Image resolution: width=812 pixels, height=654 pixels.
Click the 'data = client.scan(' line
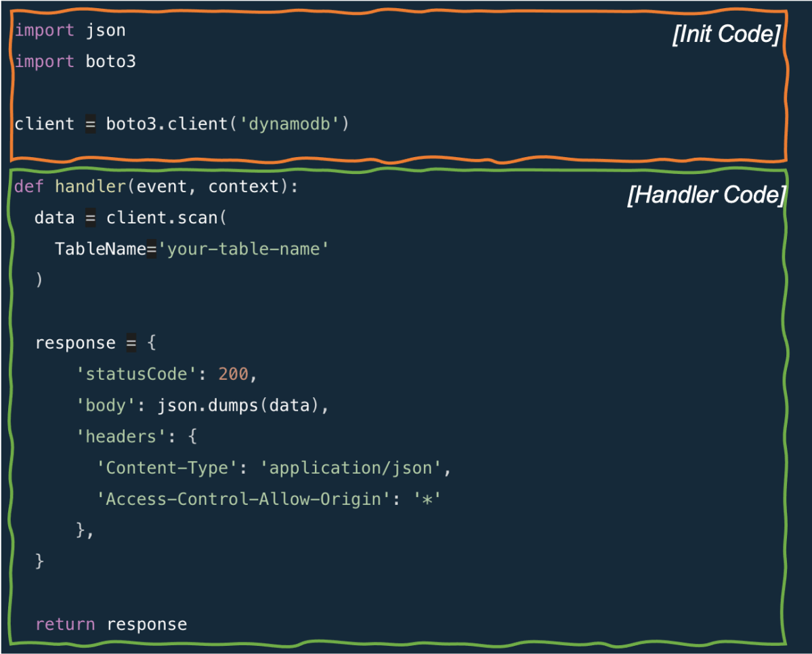pyautogui.click(x=131, y=218)
